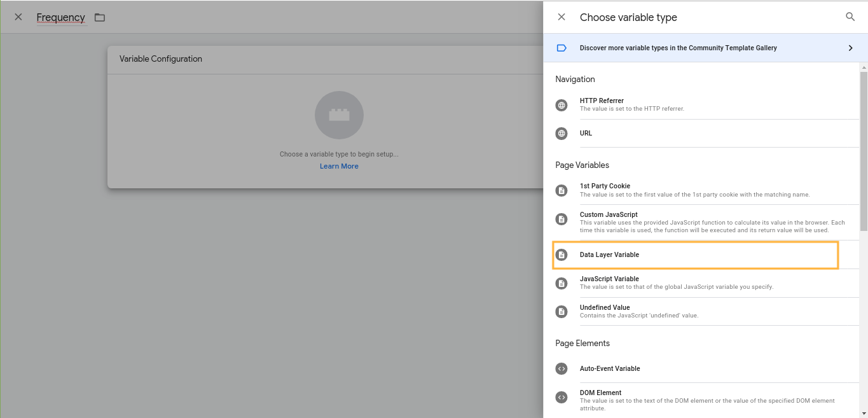The width and height of the screenshot is (868, 418).
Task: Click the globe icon beside HTTP Referrer
Action: point(561,105)
